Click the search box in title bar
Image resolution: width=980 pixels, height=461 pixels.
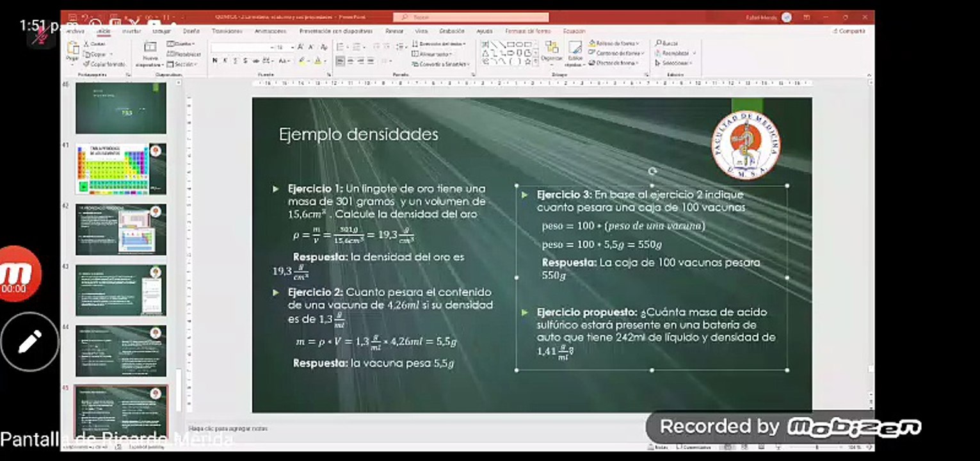[x=470, y=17]
